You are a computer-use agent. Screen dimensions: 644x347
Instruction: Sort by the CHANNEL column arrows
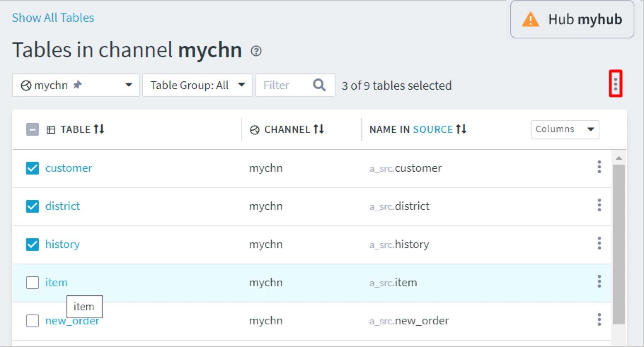tap(318, 129)
